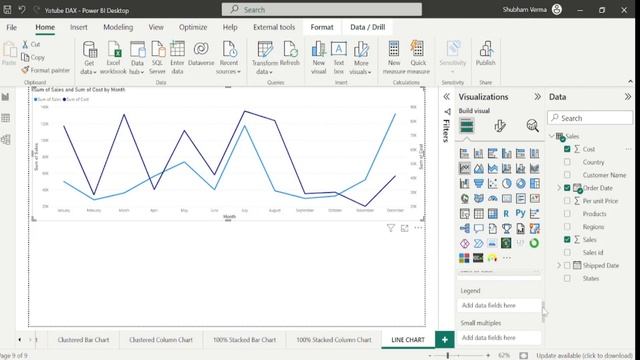This screenshot has height=360, width=640.
Task: Switch to Model view in left sidebar
Action: point(6,140)
